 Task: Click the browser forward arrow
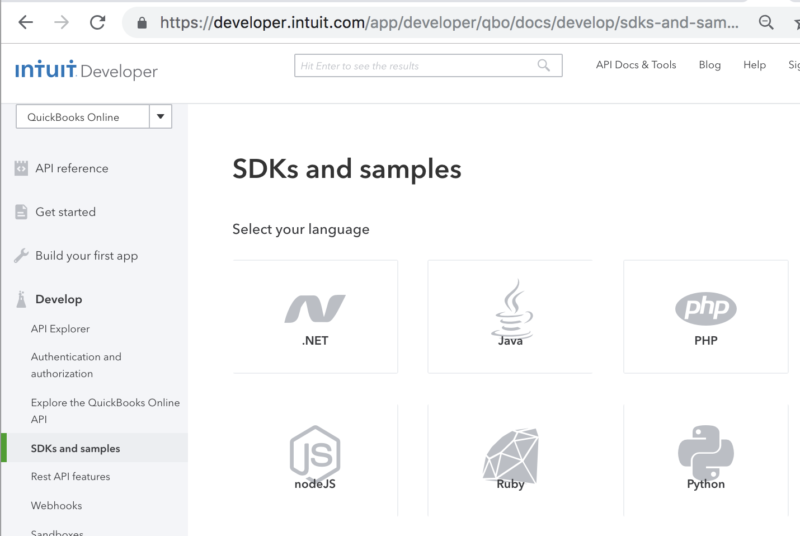coord(61,22)
